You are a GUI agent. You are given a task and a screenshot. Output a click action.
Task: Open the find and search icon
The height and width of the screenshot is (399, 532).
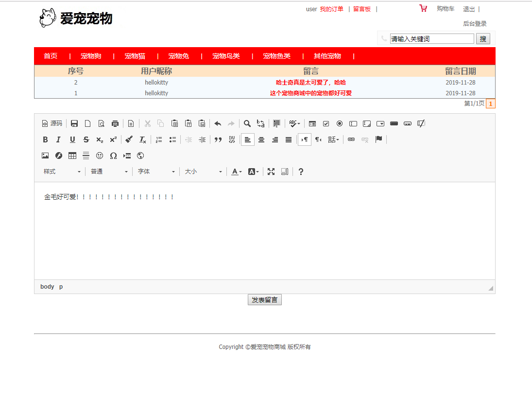[x=247, y=123]
